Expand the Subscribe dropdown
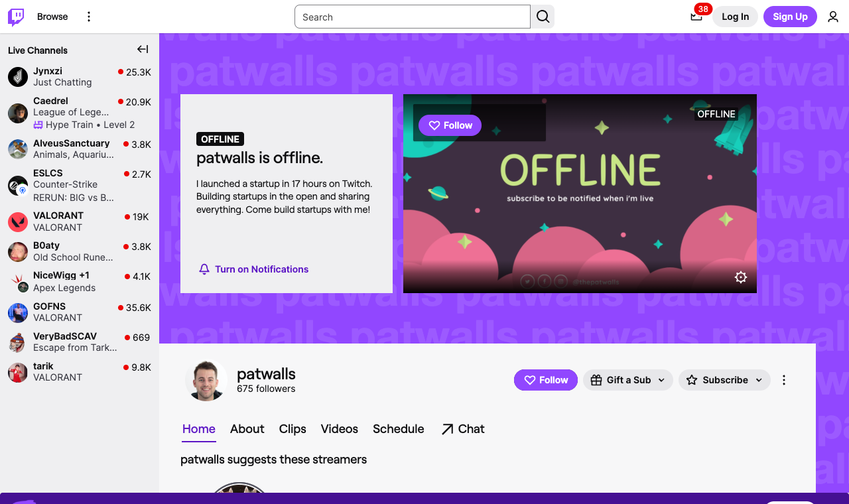Image resolution: width=849 pixels, height=504 pixels. coord(724,380)
